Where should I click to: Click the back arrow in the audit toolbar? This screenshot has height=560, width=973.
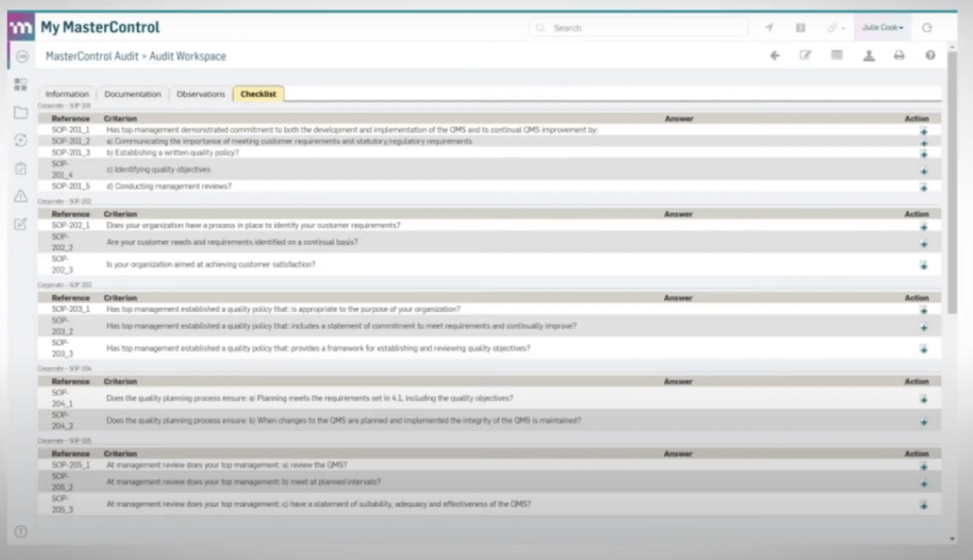point(774,55)
